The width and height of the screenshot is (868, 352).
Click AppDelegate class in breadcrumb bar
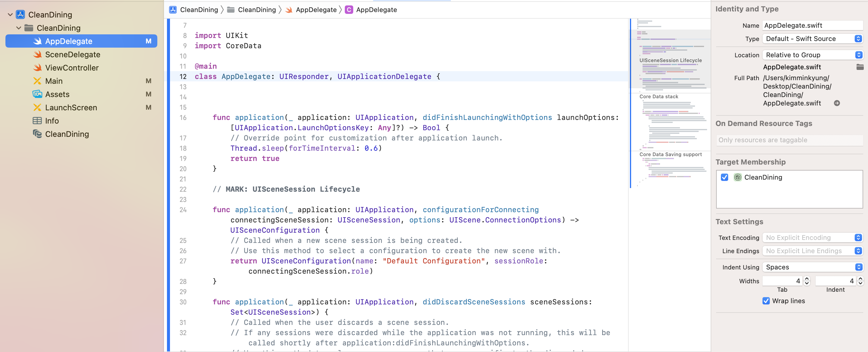tap(376, 10)
